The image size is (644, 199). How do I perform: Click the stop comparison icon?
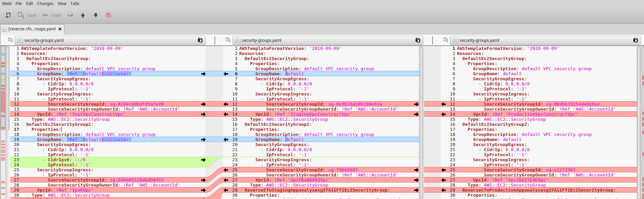(109, 15)
